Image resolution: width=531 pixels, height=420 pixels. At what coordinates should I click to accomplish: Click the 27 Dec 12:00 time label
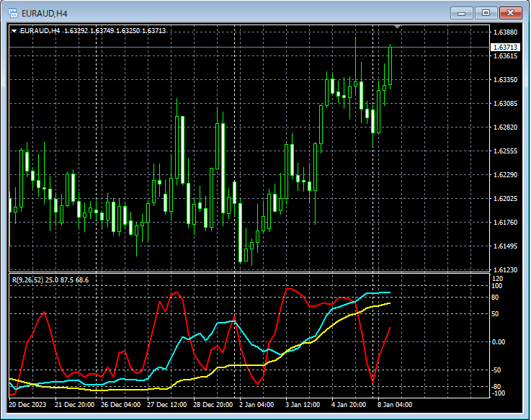pos(167,405)
